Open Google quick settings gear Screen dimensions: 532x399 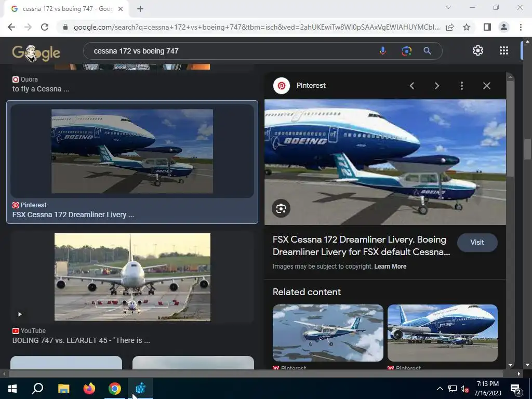pyautogui.click(x=478, y=50)
